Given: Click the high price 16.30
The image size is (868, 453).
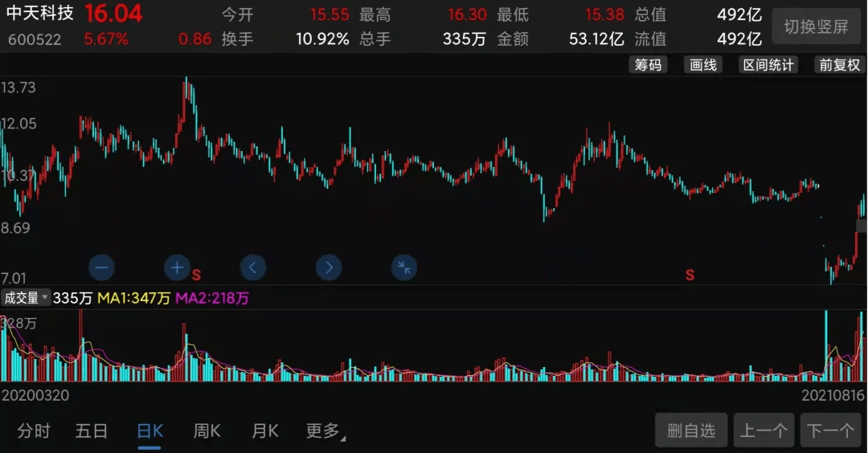Looking at the screenshot, I should click(x=467, y=14).
